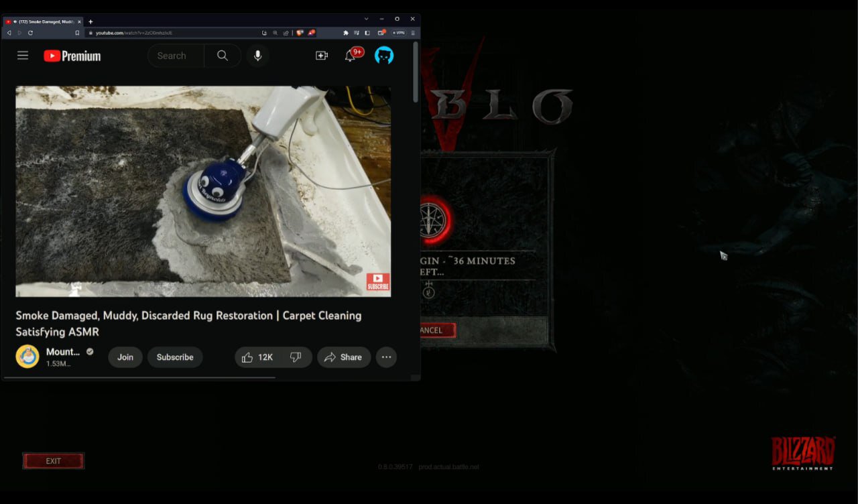Expand more actions three-dot menu
The width and height of the screenshot is (858, 504).
(x=386, y=357)
